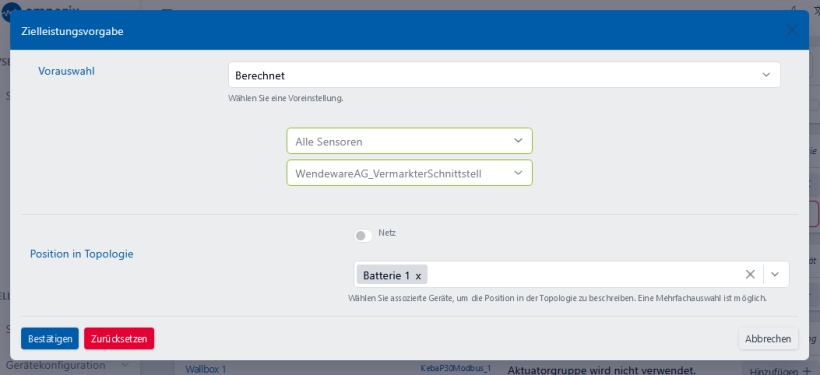Close the Zielleistungsvorgabe dialog with the X
The width and height of the screenshot is (820, 375).
coord(792,30)
